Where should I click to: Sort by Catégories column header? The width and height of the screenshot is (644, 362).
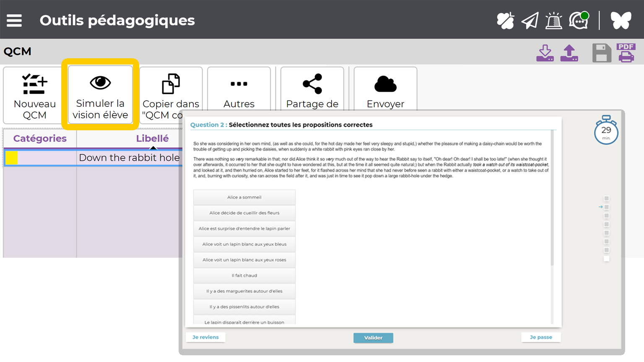[40, 138]
